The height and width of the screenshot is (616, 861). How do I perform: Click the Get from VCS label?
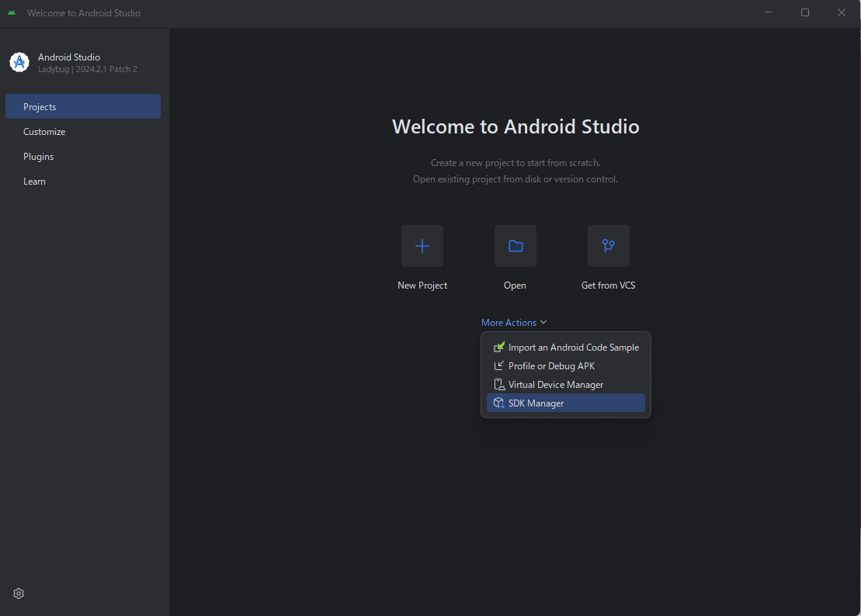(609, 286)
